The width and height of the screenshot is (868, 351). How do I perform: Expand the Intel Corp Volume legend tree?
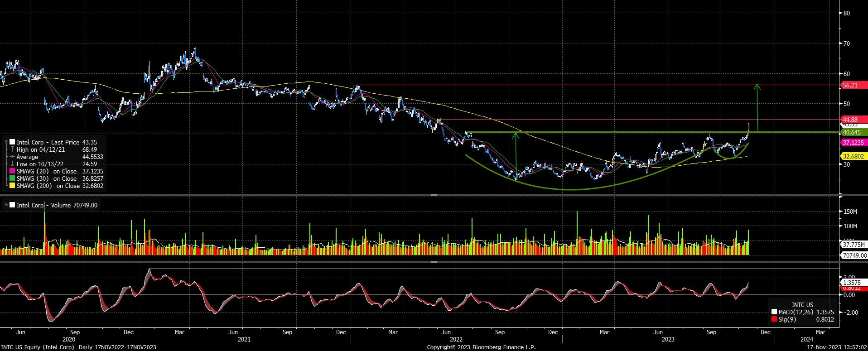(6, 205)
